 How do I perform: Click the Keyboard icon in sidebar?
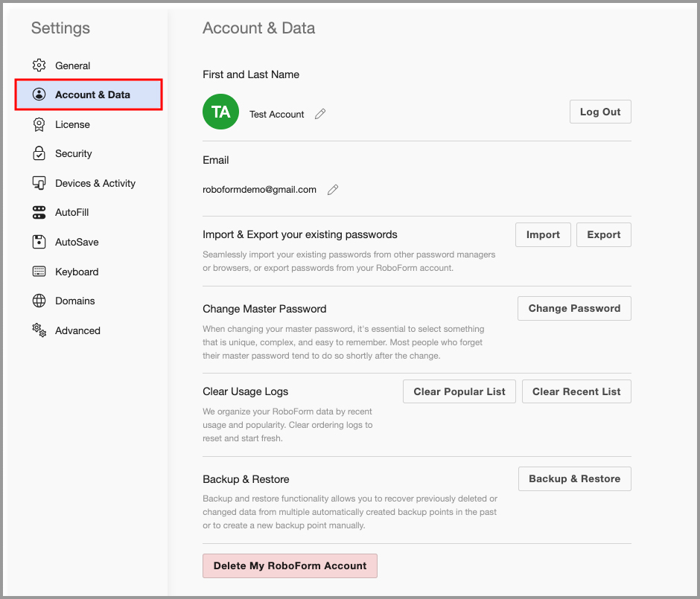tap(39, 271)
